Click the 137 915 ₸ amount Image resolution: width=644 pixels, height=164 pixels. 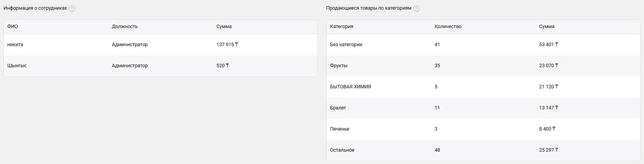227,45
